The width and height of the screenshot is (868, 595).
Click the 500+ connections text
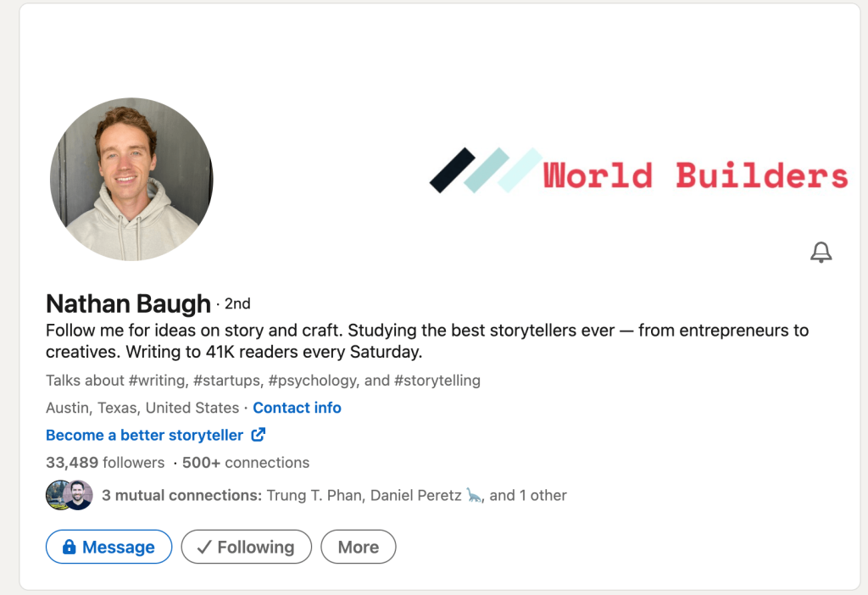pos(246,462)
